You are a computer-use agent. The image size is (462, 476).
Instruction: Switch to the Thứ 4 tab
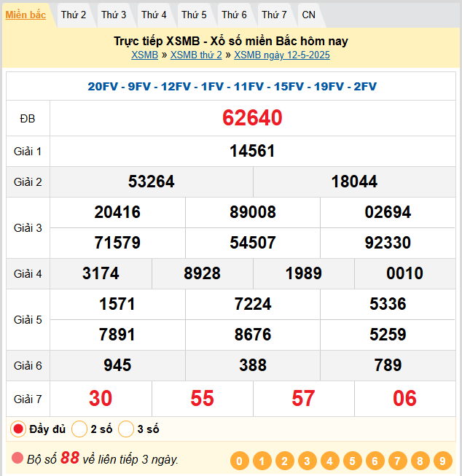pos(154,15)
